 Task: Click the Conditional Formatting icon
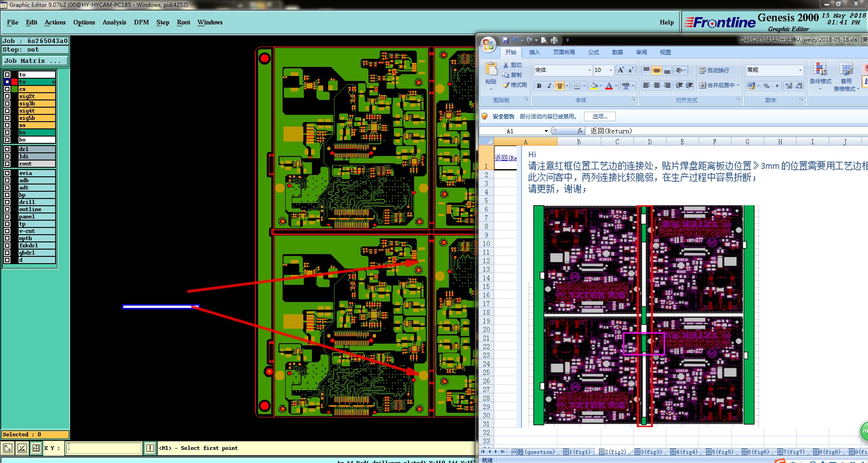pyautogui.click(x=820, y=69)
